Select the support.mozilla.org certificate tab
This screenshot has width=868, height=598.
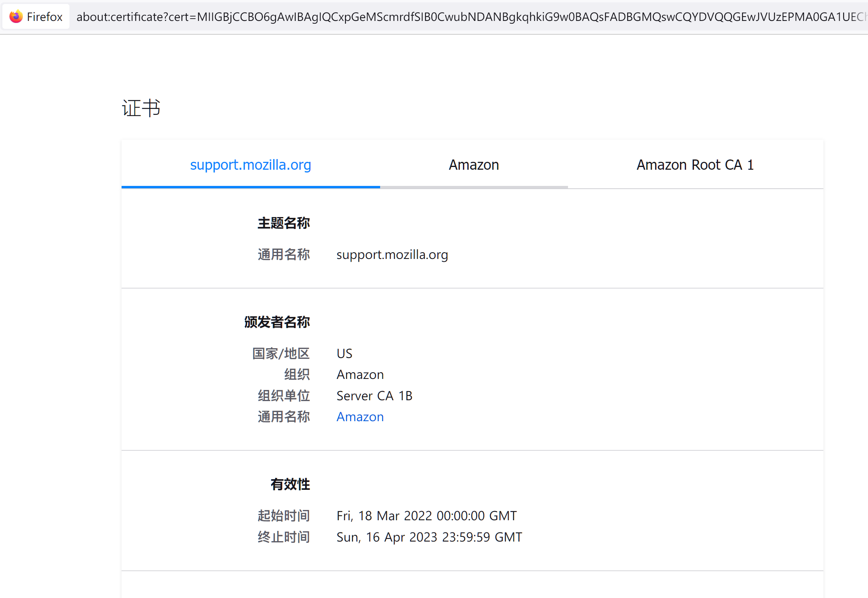[x=251, y=165]
